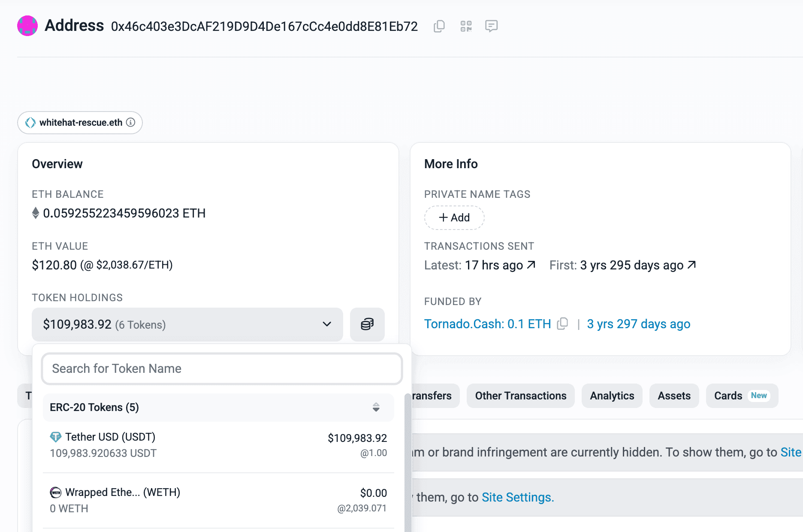Add a private name tag
Viewport: 803px width, 532px height.
click(x=454, y=218)
